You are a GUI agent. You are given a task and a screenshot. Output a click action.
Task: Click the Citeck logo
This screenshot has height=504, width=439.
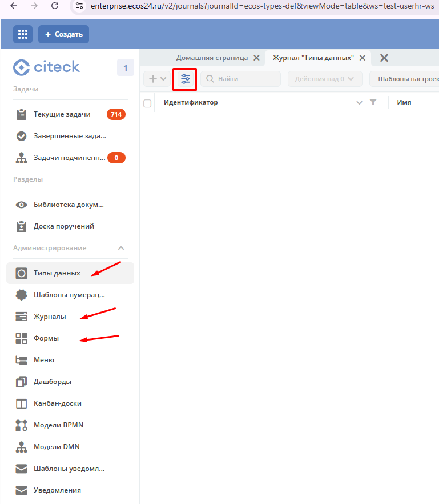click(x=46, y=67)
